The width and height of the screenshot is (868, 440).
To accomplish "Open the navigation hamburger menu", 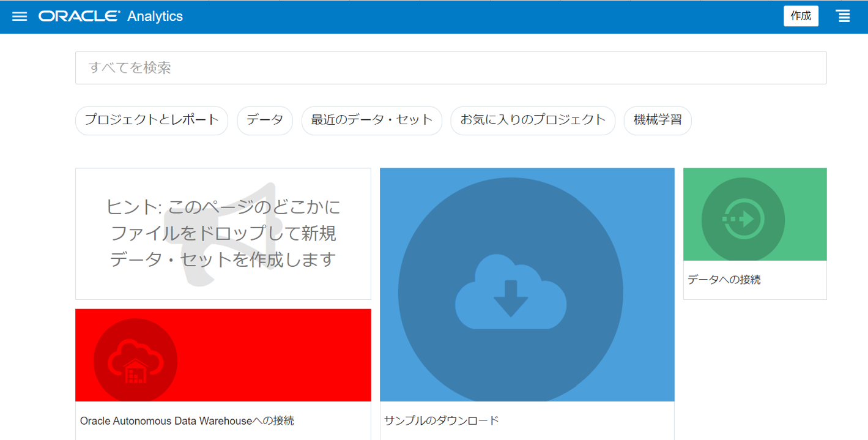I will click(20, 16).
